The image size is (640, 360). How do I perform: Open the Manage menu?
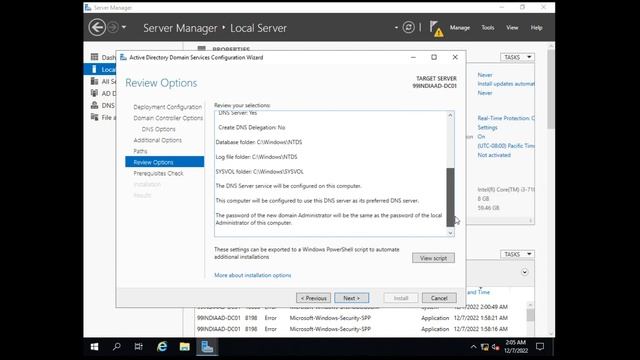(x=460, y=27)
